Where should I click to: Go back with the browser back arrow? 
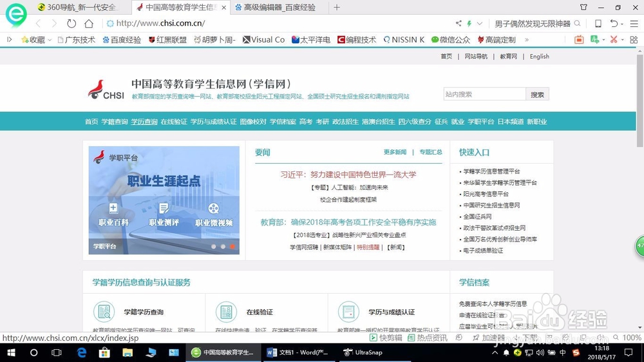click(x=39, y=23)
